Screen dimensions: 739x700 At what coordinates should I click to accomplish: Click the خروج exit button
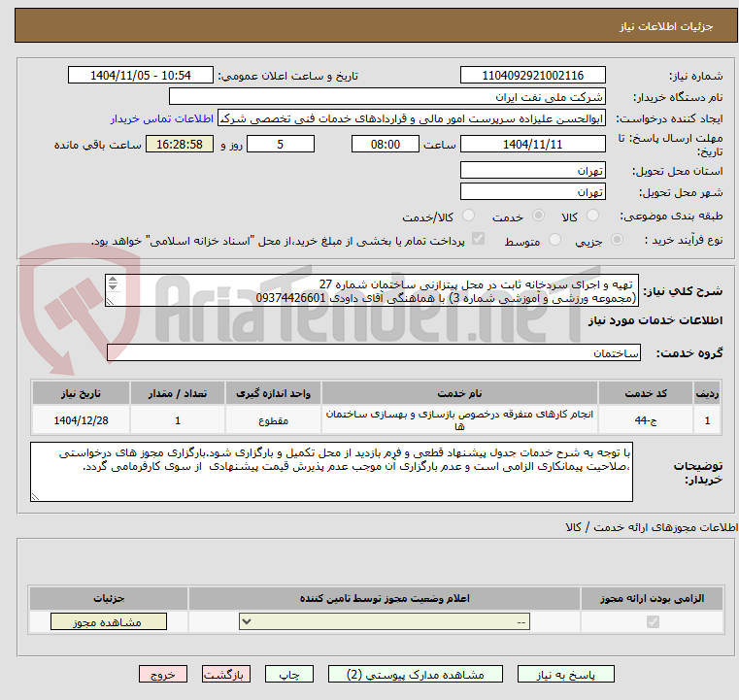[x=162, y=674]
